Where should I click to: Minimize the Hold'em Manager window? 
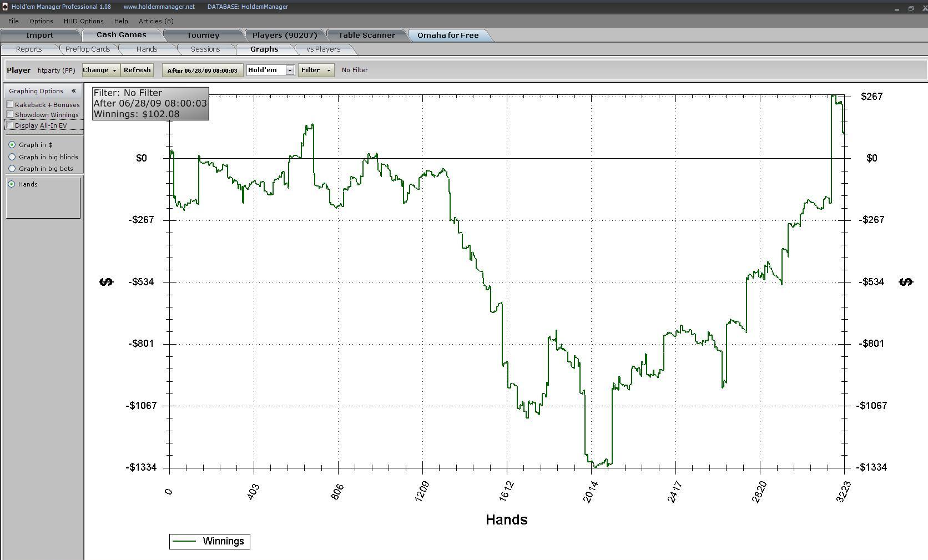(896, 8)
